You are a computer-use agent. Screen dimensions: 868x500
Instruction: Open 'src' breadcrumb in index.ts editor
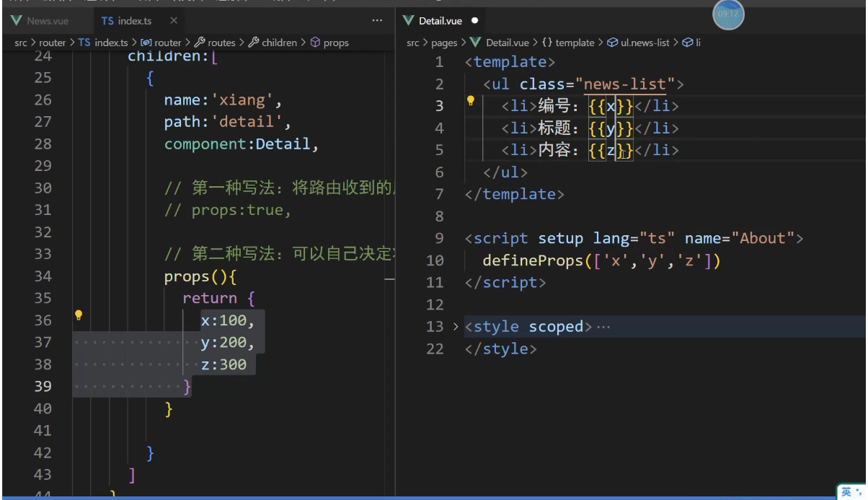tap(21, 43)
